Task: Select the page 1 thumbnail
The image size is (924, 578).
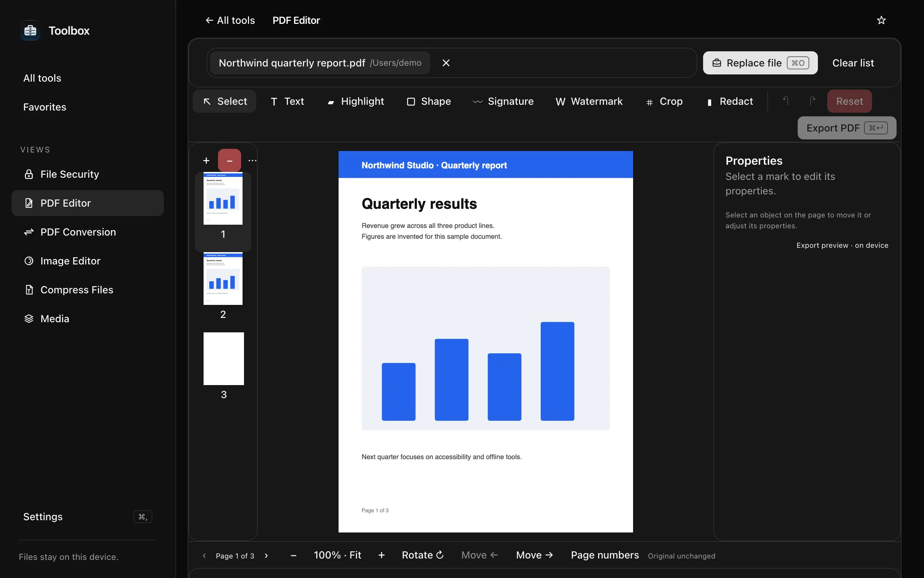Action: click(x=223, y=199)
